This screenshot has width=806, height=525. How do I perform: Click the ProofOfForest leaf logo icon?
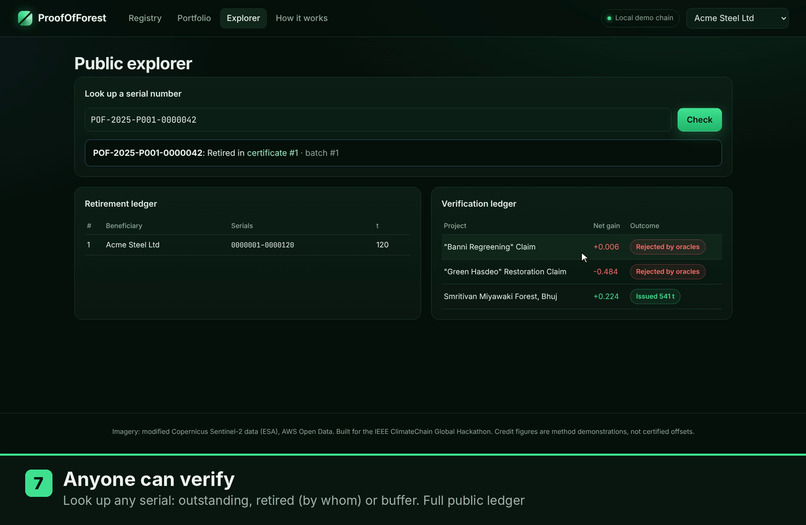25,18
